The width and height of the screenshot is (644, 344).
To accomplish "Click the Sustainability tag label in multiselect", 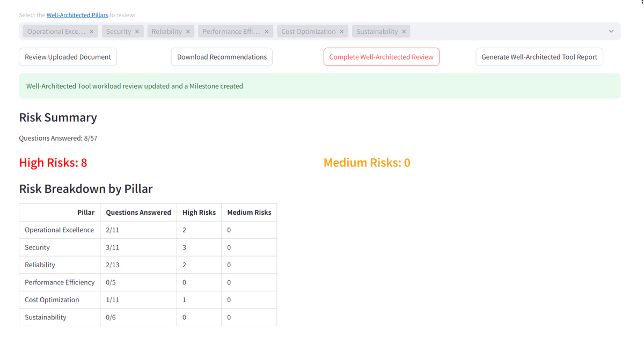I will (x=377, y=32).
